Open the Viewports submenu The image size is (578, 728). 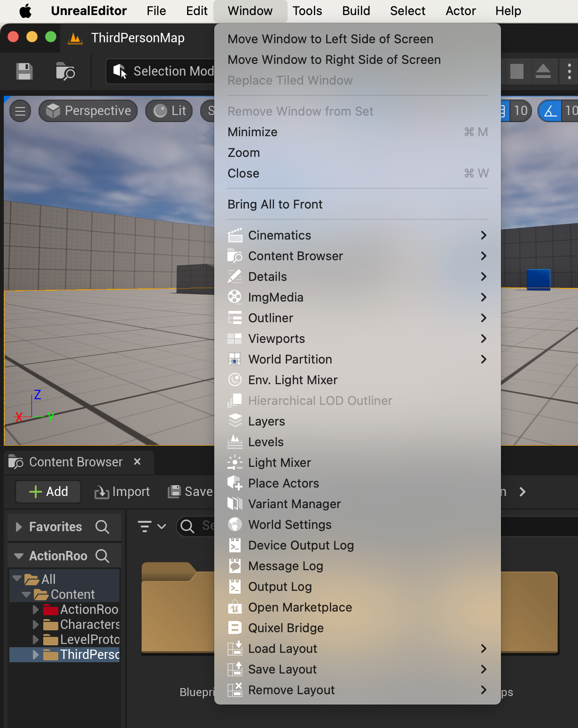pos(358,339)
